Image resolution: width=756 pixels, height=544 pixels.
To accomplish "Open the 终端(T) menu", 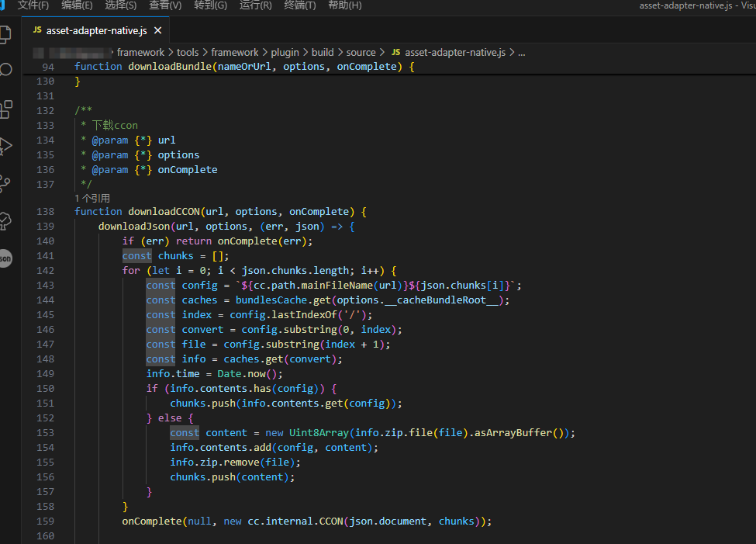I will coord(300,5).
